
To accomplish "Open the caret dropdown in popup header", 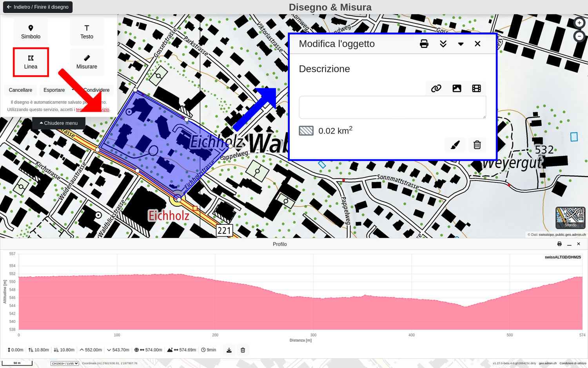I will (x=461, y=44).
